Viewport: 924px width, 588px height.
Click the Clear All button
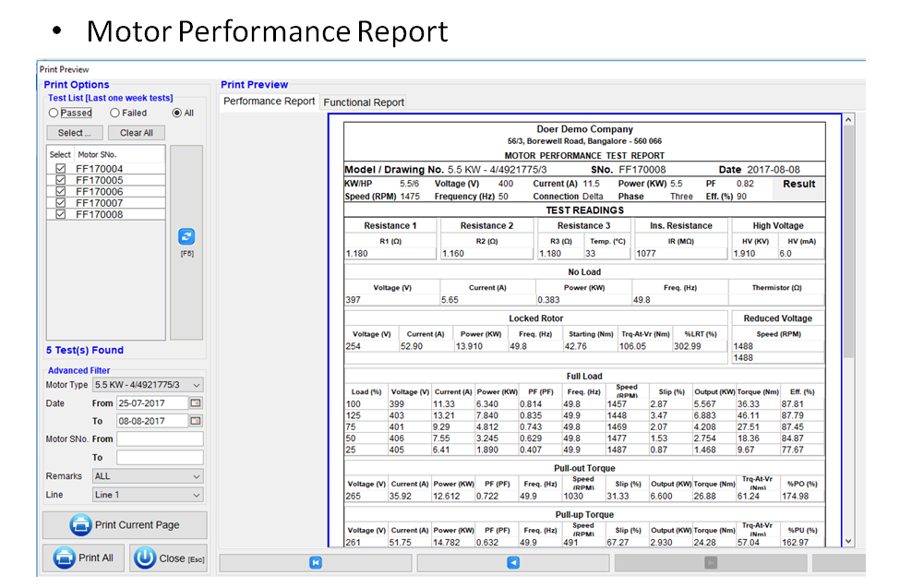tap(136, 133)
